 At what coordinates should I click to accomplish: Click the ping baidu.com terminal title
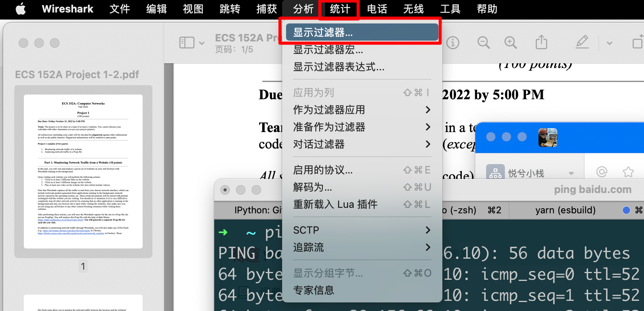(592, 189)
